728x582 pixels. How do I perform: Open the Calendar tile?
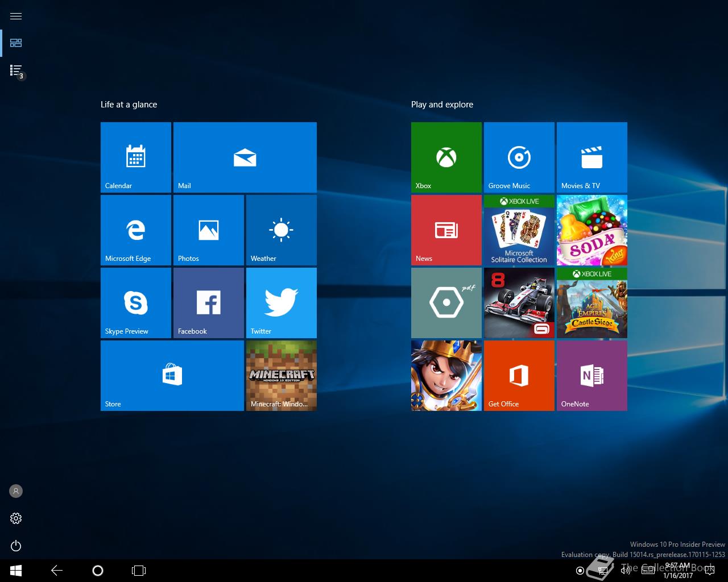[x=135, y=157]
